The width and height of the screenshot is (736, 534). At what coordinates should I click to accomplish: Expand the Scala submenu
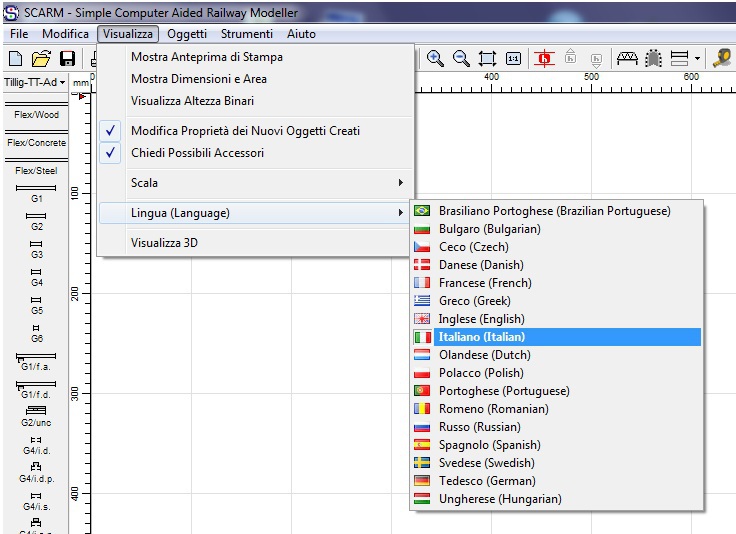256,183
